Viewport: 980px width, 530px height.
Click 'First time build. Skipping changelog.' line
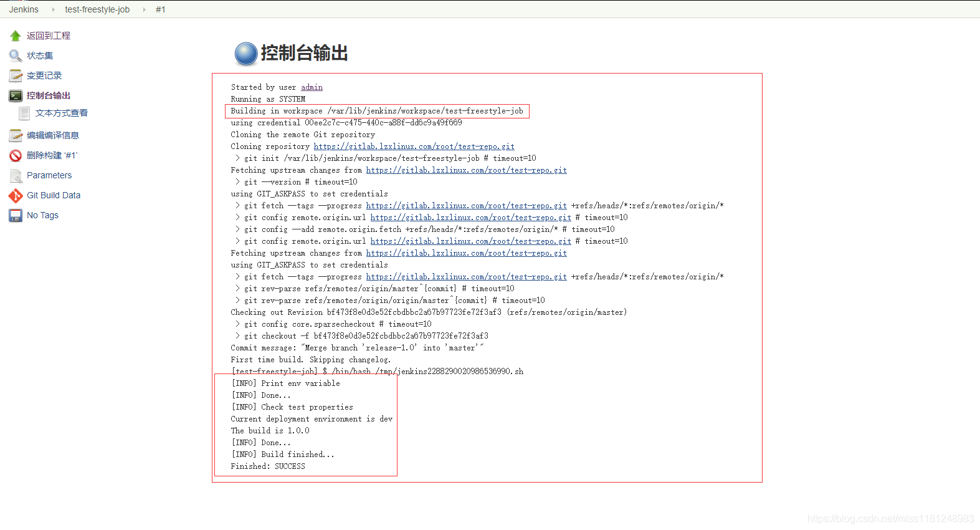(x=311, y=360)
